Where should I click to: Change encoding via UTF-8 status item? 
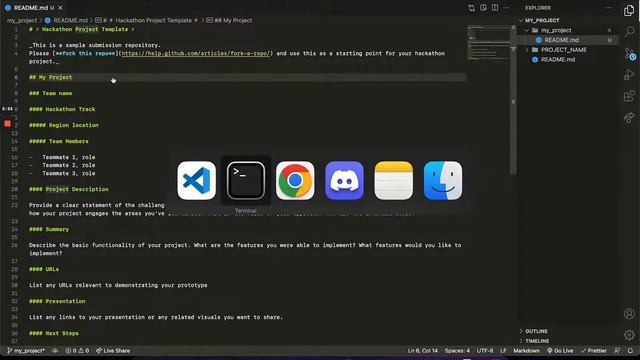click(x=485, y=351)
